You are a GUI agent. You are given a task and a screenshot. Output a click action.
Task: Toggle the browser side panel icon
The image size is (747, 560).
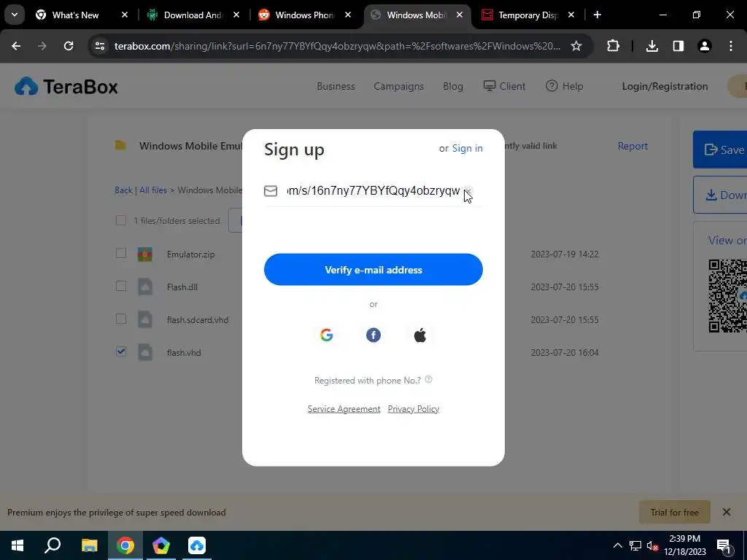tap(678, 46)
